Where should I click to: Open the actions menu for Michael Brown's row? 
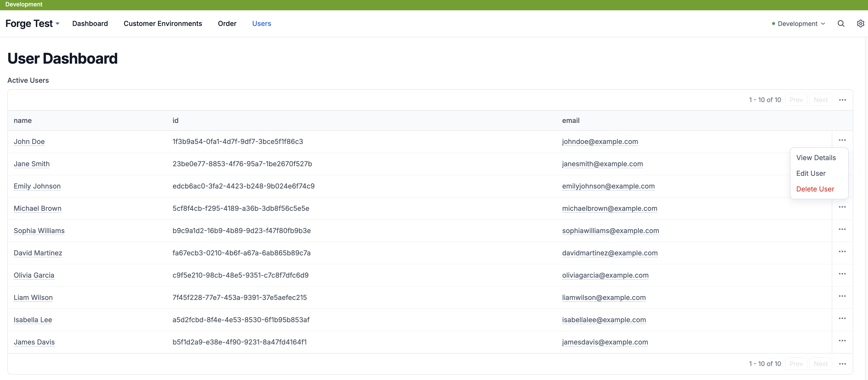(842, 207)
